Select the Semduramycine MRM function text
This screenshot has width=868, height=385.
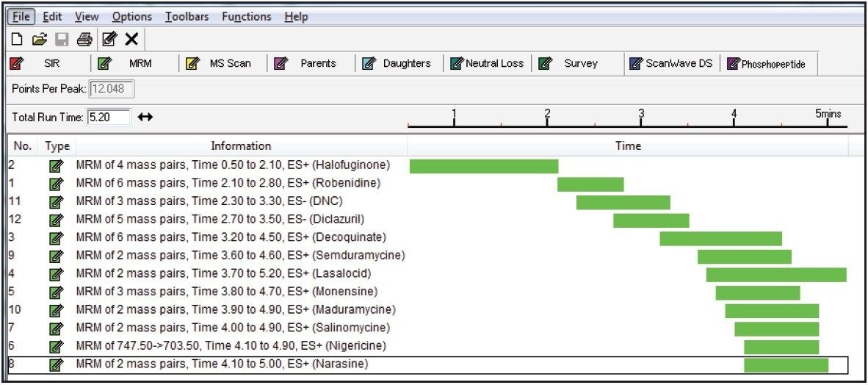pyautogui.click(x=241, y=256)
